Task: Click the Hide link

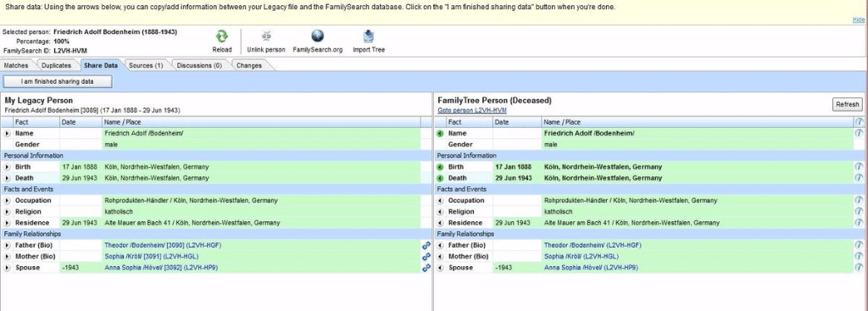Action: click(x=859, y=19)
